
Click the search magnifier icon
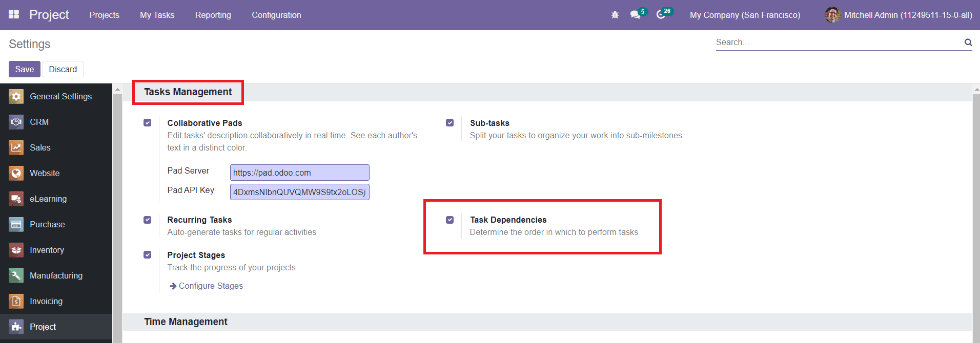968,42
